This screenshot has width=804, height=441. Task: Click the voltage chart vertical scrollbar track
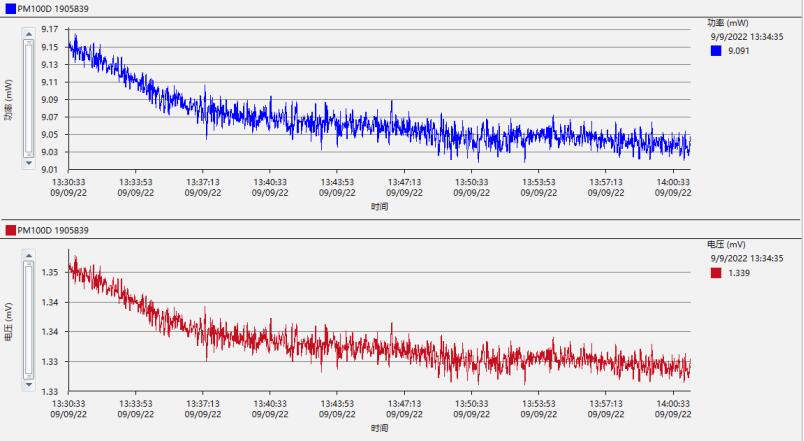click(x=28, y=318)
